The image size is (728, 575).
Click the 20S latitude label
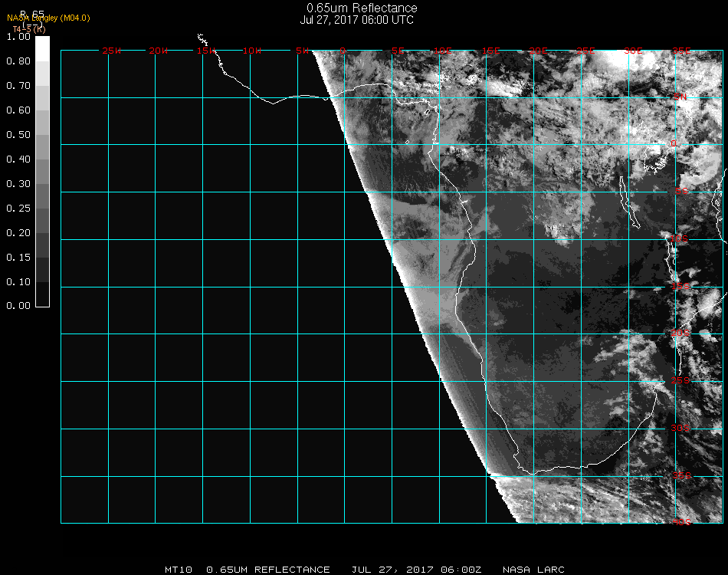click(680, 333)
